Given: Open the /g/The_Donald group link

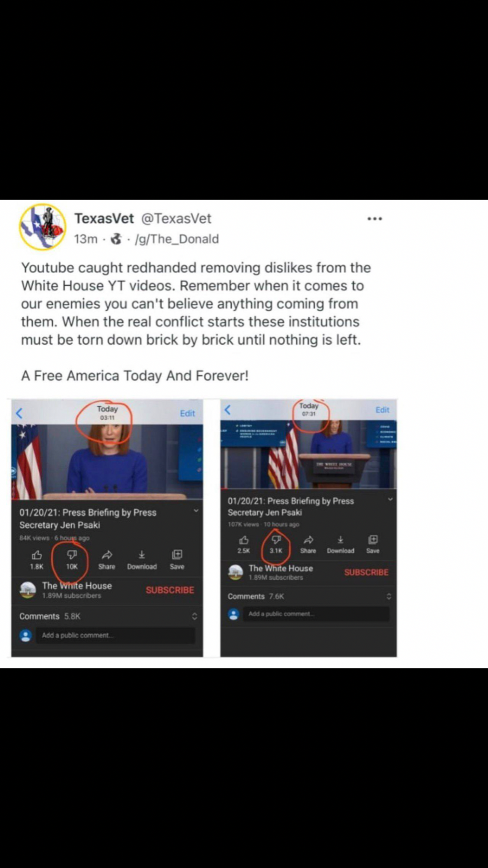Looking at the screenshot, I should pyautogui.click(x=177, y=239).
